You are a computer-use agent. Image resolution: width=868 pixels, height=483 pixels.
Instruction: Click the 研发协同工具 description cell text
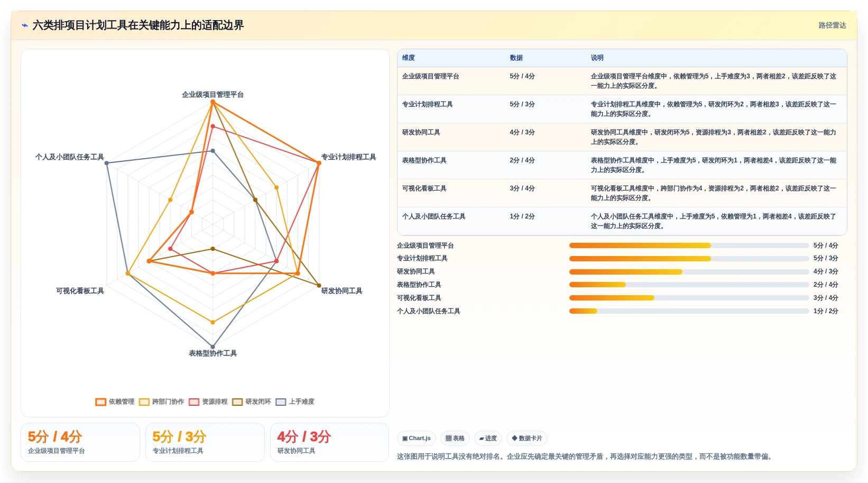click(x=714, y=137)
